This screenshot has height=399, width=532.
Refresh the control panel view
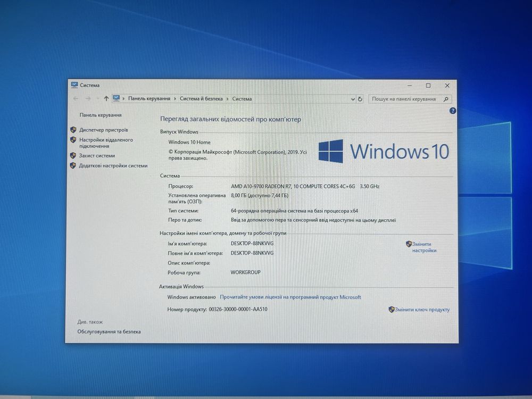[360, 99]
